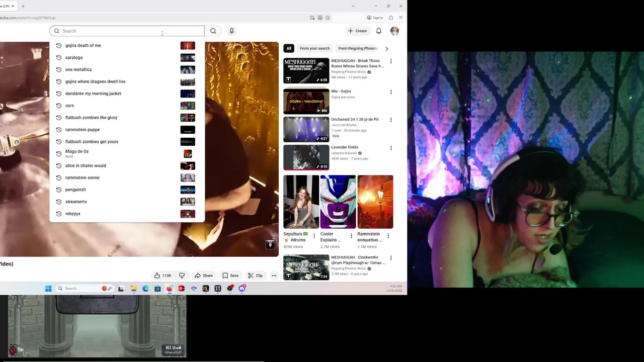The width and height of the screenshot is (644, 362).
Task: Click the Share button under the video
Action: click(x=204, y=276)
